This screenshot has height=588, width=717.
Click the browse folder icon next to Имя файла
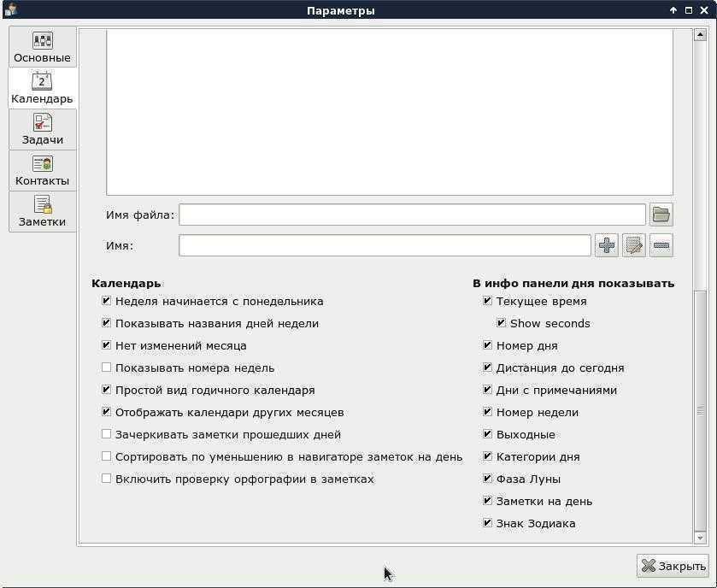[661, 215]
